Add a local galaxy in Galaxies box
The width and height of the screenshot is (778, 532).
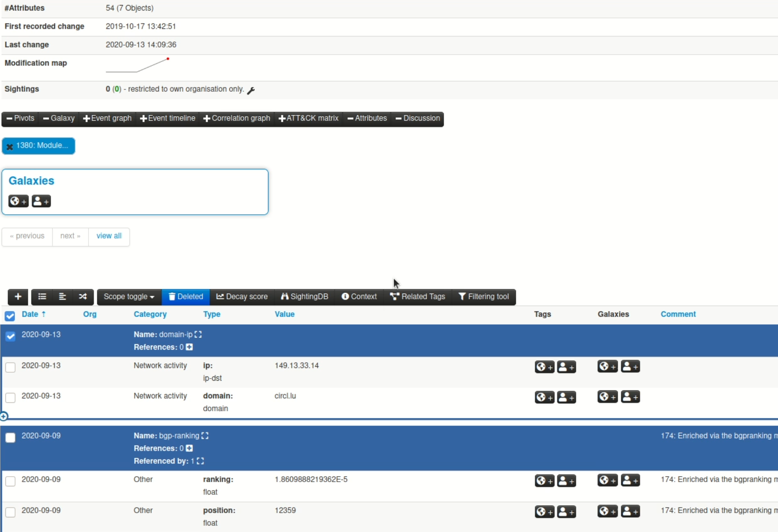pyautogui.click(x=41, y=201)
